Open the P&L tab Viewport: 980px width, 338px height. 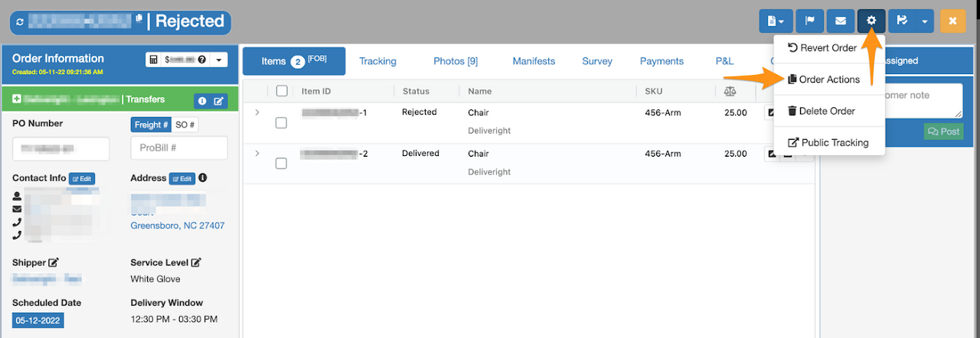(724, 61)
